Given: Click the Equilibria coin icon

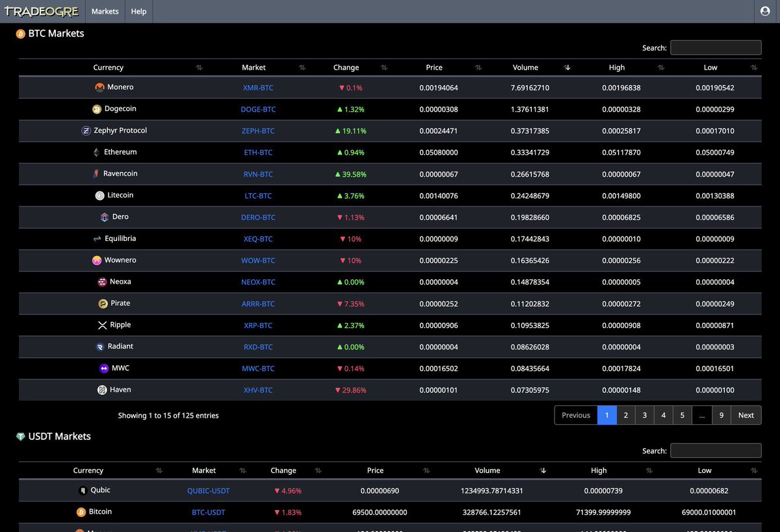Looking at the screenshot, I should click(x=97, y=239).
